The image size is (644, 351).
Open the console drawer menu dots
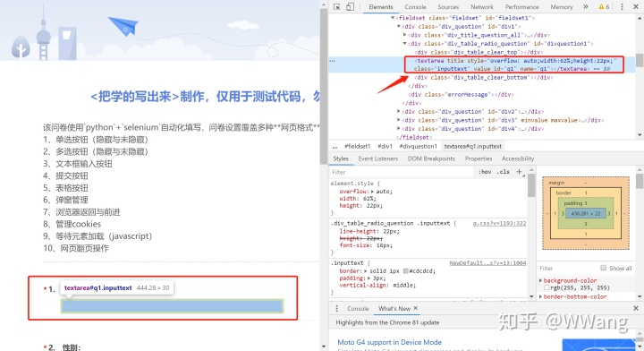click(x=337, y=308)
